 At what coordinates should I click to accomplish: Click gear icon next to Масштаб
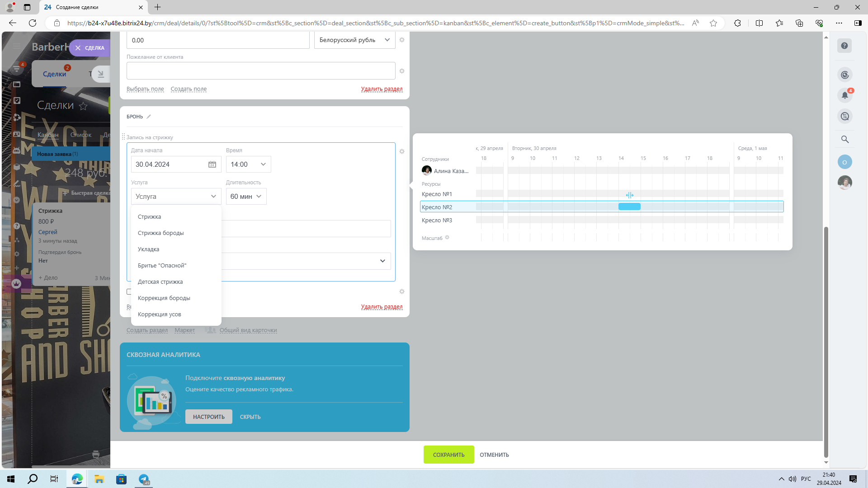click(x=447, y=238)
